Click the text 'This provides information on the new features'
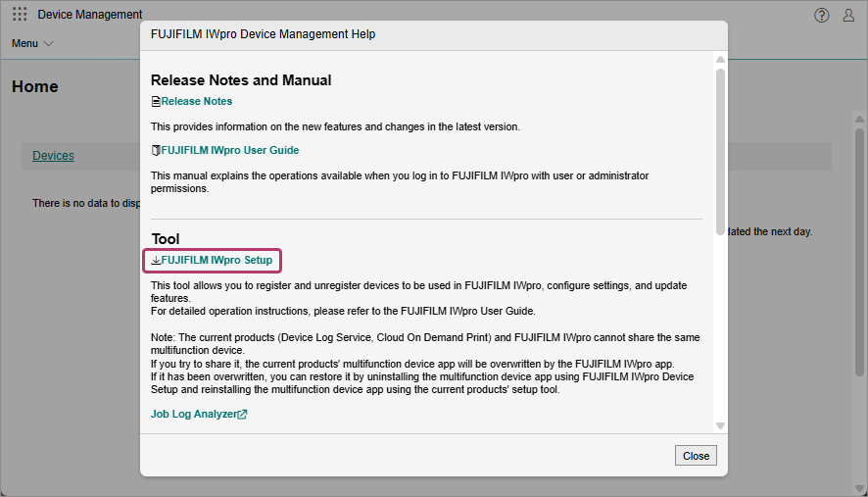The image size is (868, 497). click(335, 126)
